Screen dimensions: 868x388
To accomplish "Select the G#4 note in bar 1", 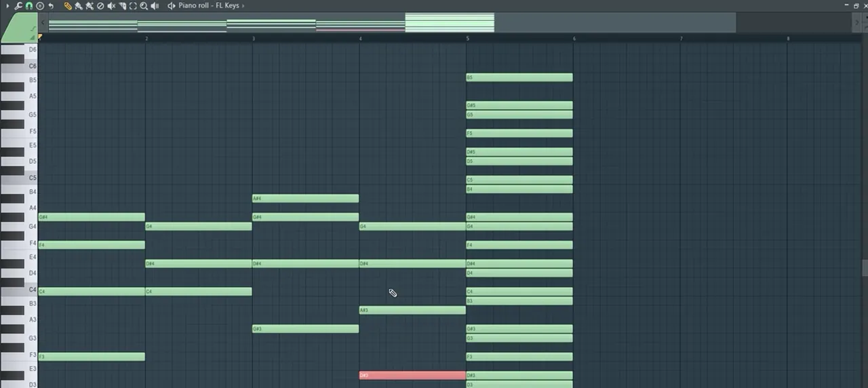I will [92, 217].
